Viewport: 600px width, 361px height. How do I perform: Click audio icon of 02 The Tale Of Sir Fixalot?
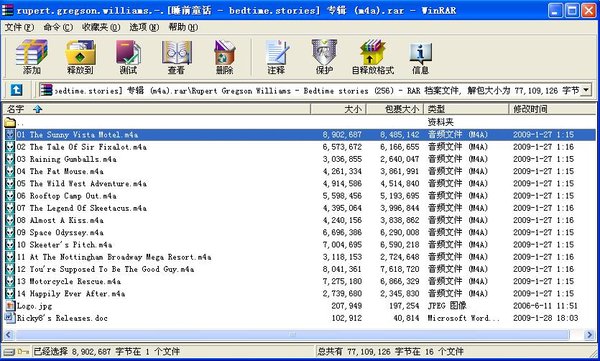(x=10, y=147)
